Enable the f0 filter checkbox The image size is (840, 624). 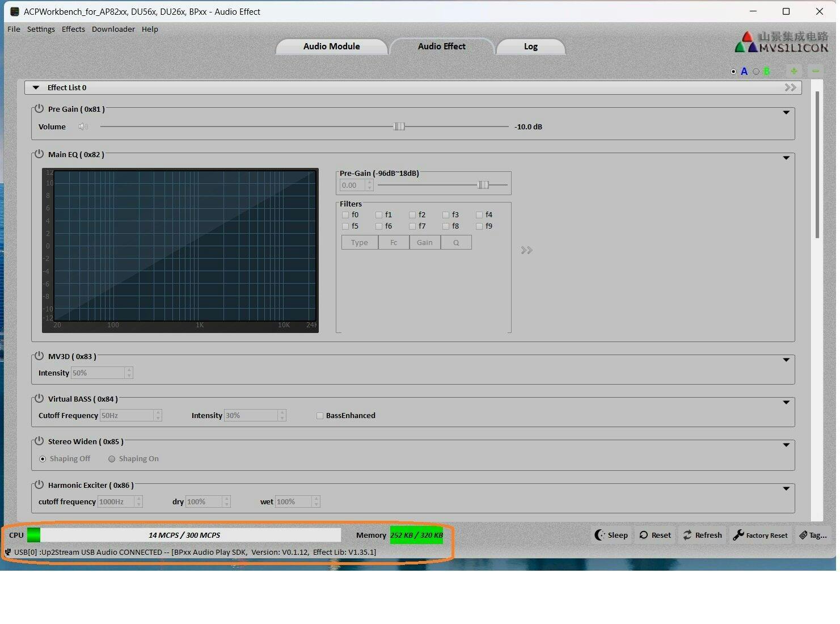(345, 215)
